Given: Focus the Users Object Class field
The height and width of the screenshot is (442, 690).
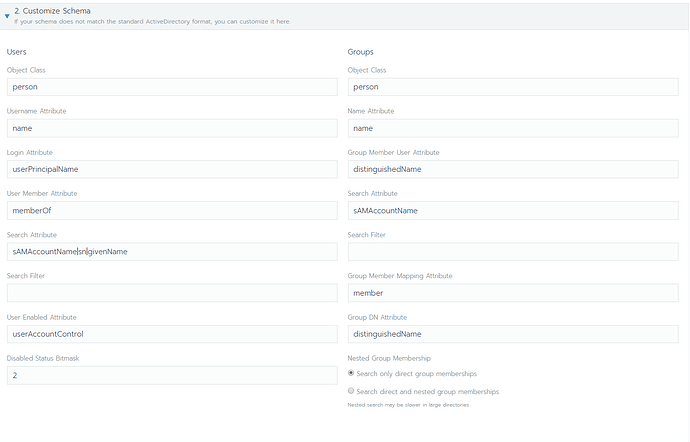Looking at the screenshot, I should 172,87.
